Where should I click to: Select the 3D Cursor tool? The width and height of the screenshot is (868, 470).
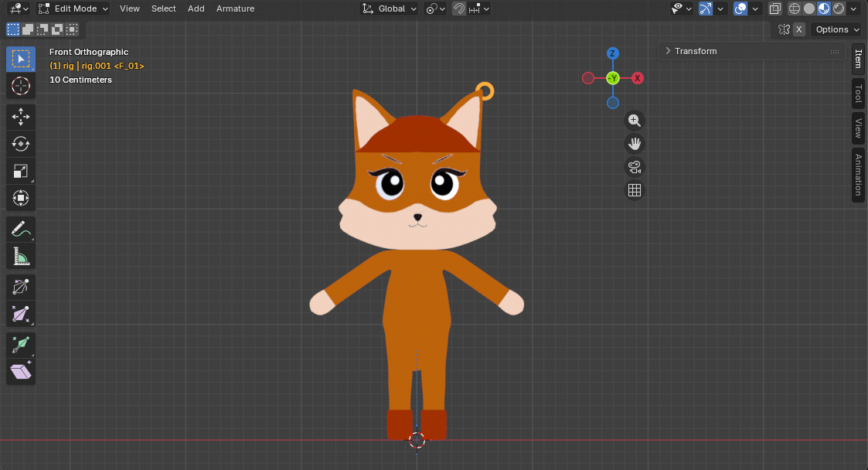pyautogui.click(x=21, y=86)
